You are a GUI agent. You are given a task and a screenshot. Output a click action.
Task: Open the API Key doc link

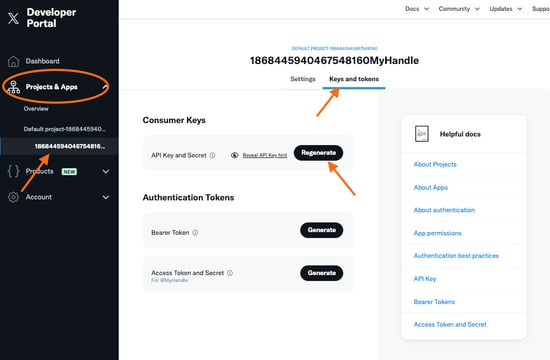[425, 279]
